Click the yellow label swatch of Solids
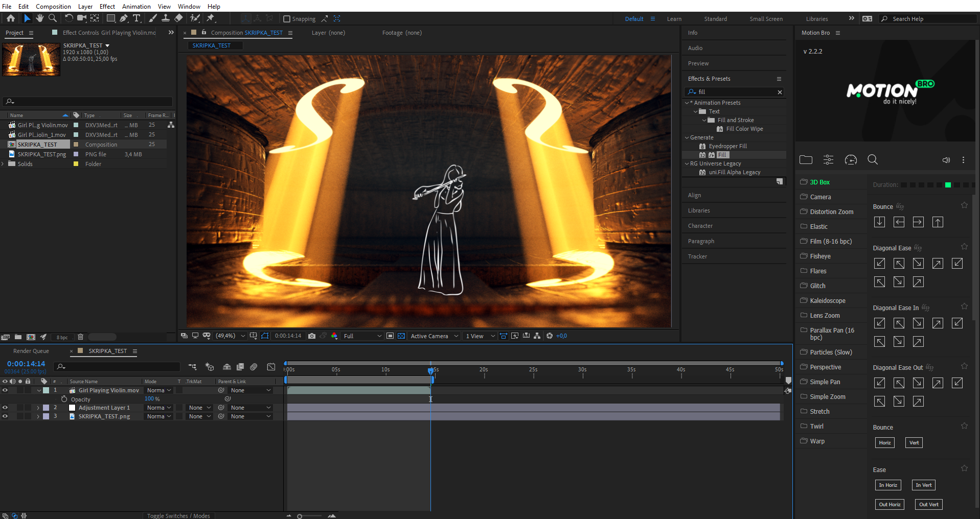 (x=76, y=164)
